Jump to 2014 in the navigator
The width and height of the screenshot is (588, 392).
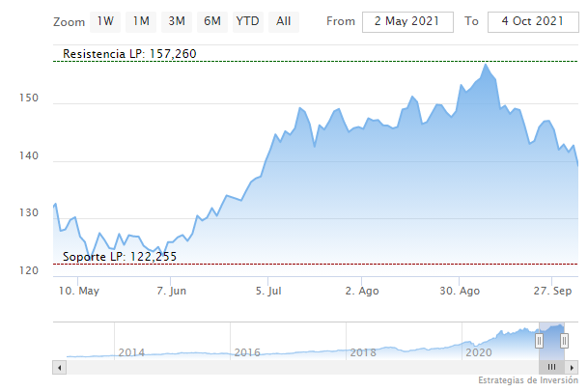130,352
